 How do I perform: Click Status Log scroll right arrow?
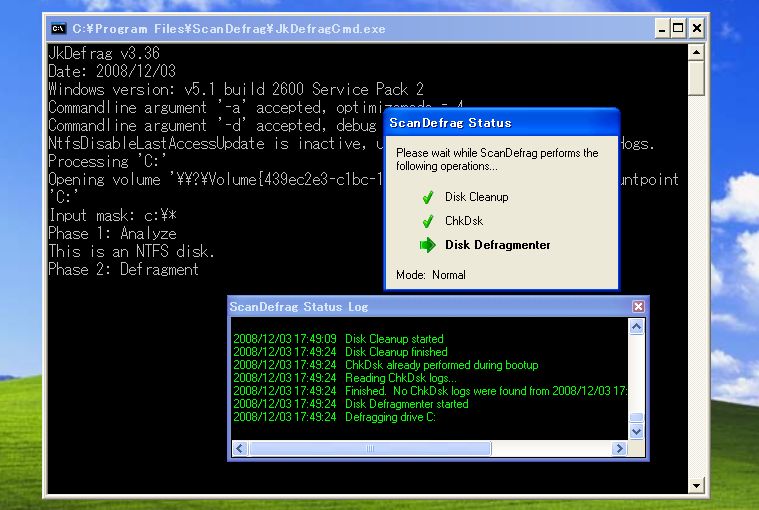pyautogui.click(x=619, y=449)
